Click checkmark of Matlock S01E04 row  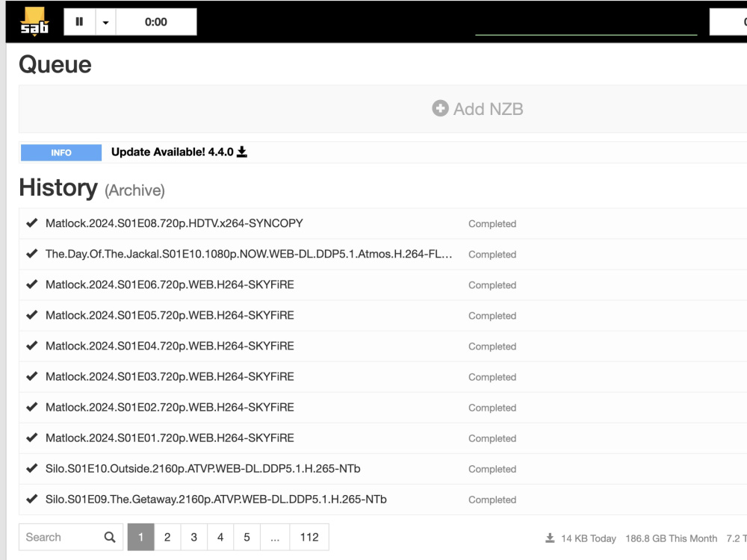(32, 346)
